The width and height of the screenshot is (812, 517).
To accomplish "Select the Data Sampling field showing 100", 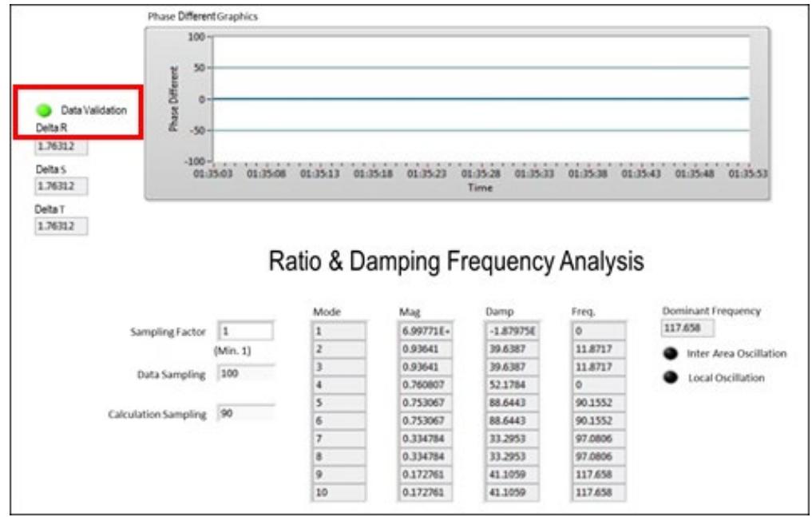I will (x=245, y=373).
